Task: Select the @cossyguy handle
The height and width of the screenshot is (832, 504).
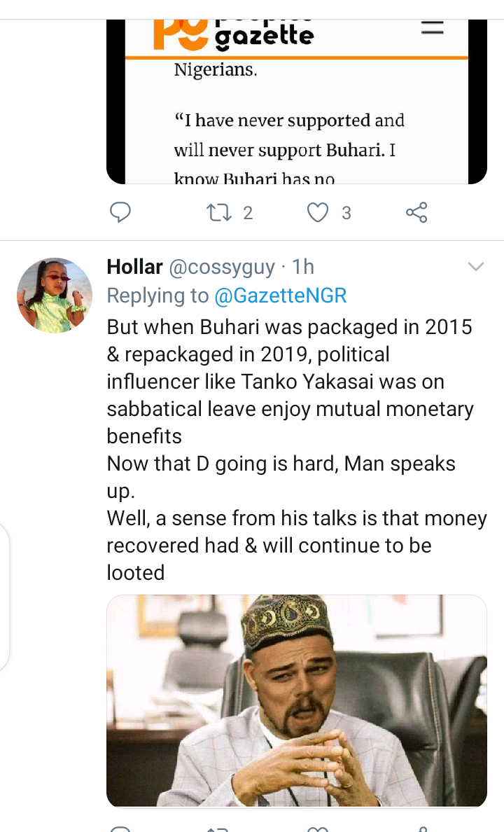Action: pyautogui.click(x=222, y=268)
